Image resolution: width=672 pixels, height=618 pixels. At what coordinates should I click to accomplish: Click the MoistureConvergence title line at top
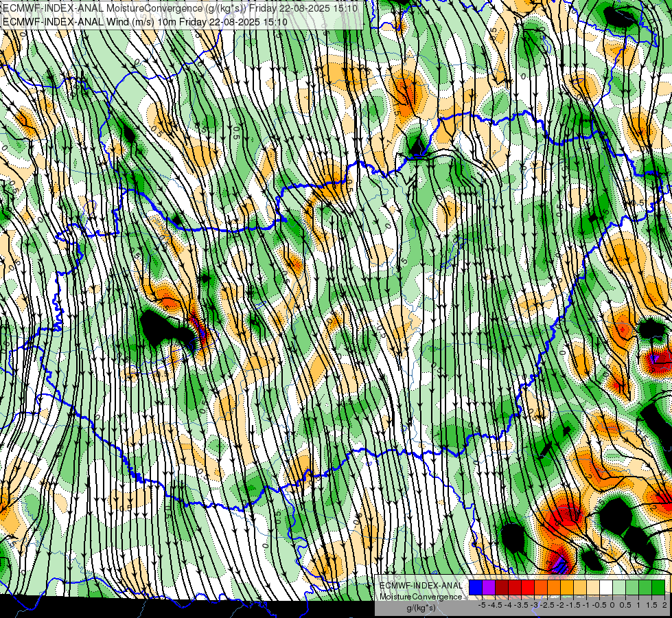point(180,8)
